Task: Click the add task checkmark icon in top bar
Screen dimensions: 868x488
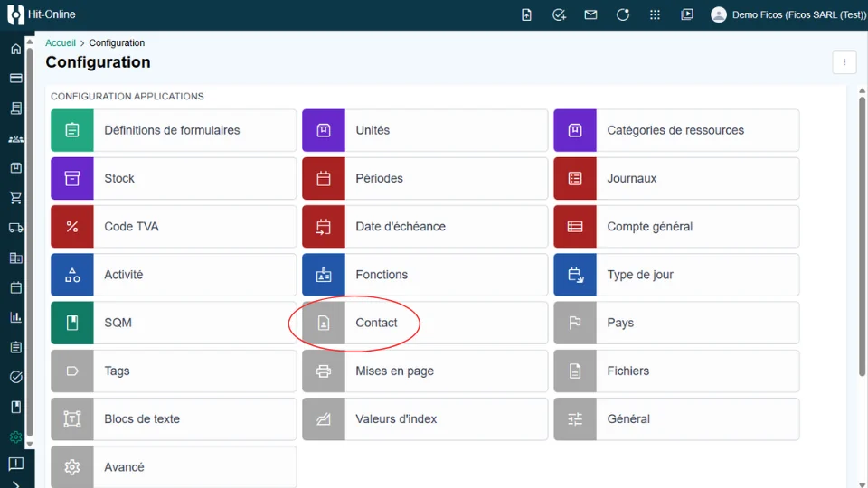Action: (x=559, y=14)
